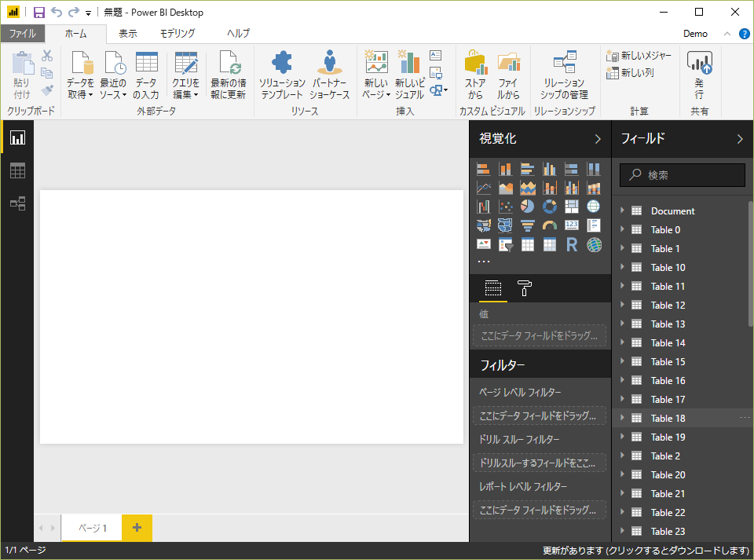Click 新しいビジュアル button
This screenshot has height=560, width=754.
point(410,75)
